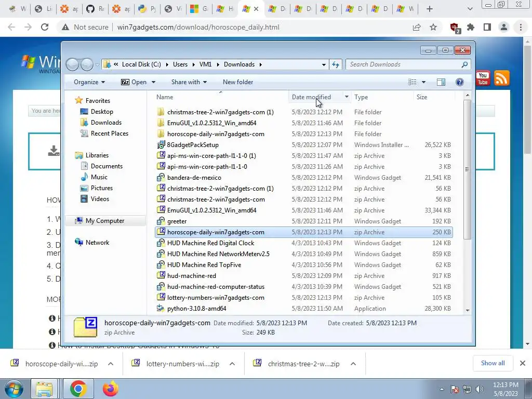The height and width of the screenshot is (399, 532).
Task: Select the 8GadgetPackSetup installer icon
Action: pos(161,145)
